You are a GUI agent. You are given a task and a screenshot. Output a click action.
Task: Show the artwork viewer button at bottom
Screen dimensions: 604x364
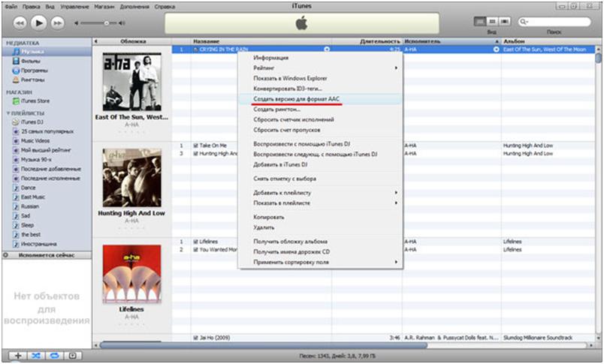pyautogui.click(x=73, y=354)
